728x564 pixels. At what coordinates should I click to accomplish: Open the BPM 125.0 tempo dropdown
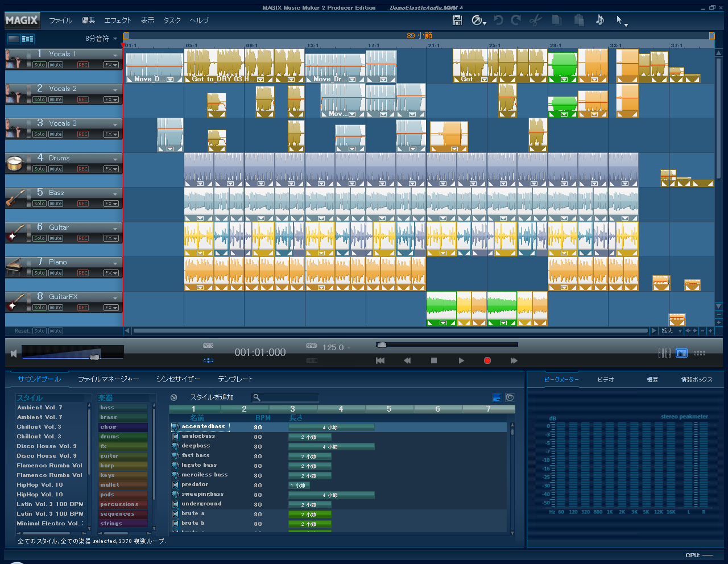pyautogui.click(x=349, y=347)
